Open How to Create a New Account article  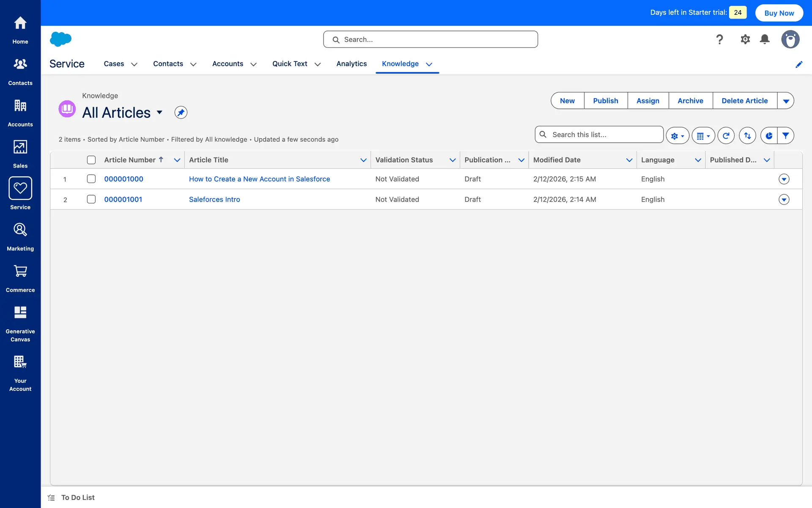pyautogui.click(x=259, y=179)
